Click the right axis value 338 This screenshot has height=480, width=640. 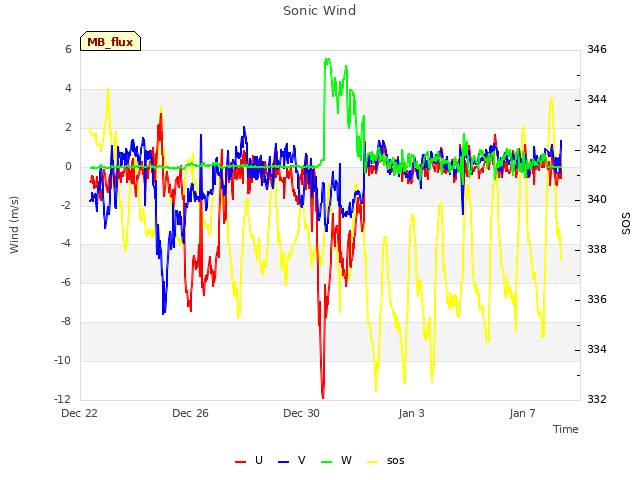597,249
